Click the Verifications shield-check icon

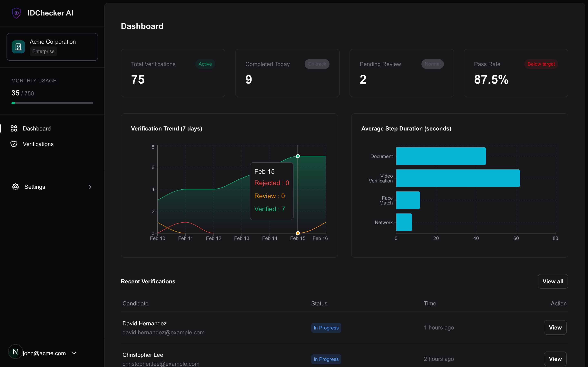pyautogui.click(x=14, y=144)
